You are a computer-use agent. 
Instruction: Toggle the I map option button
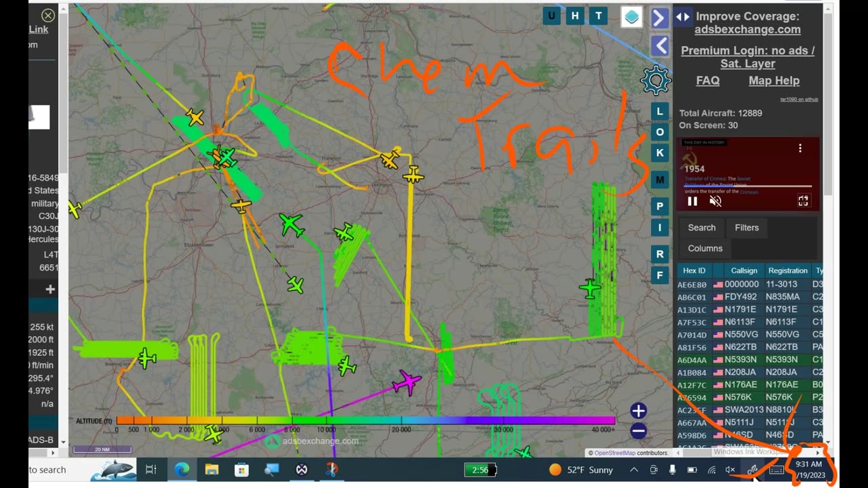click(x=659, y=228)
